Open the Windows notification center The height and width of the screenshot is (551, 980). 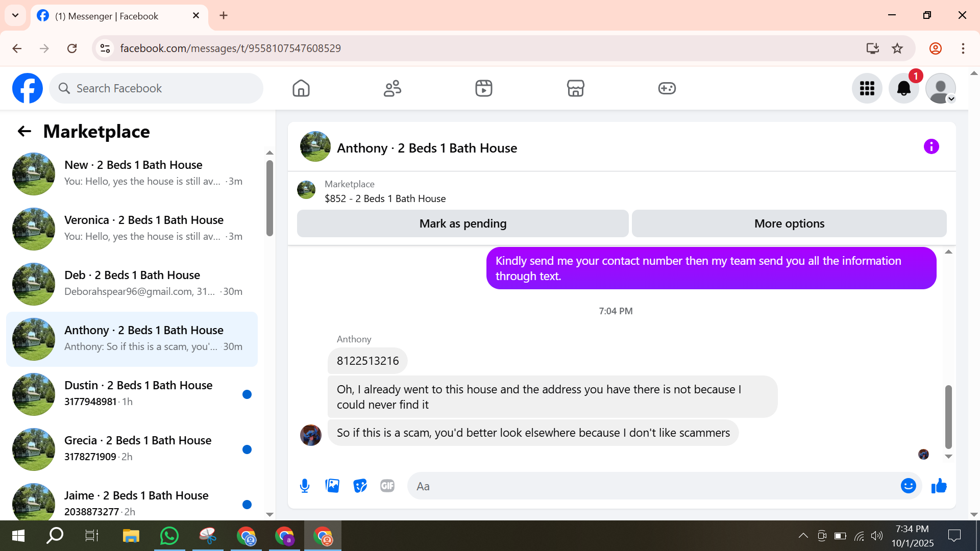(x=954, y=536)
